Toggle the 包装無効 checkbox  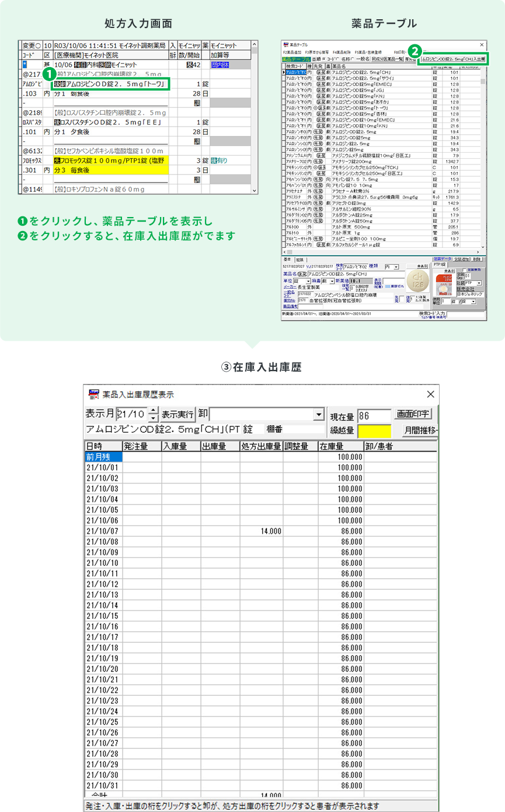pos(464,269)
